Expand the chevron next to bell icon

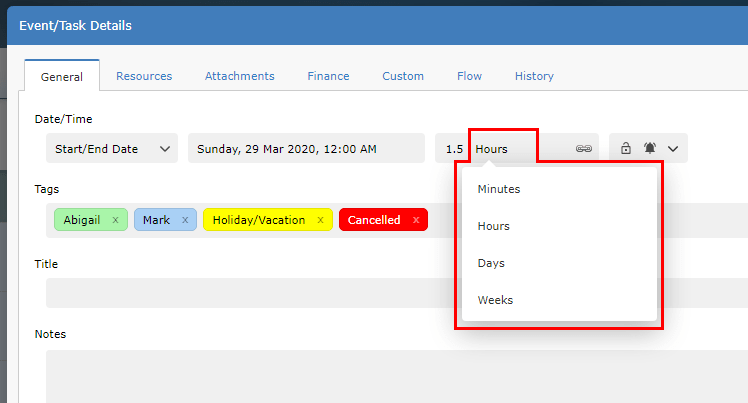pyautogui.click(x=673, y=149)
